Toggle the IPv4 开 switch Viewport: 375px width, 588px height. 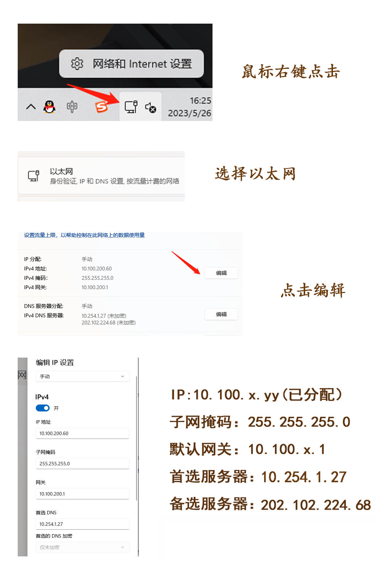(x=43, y=408)
